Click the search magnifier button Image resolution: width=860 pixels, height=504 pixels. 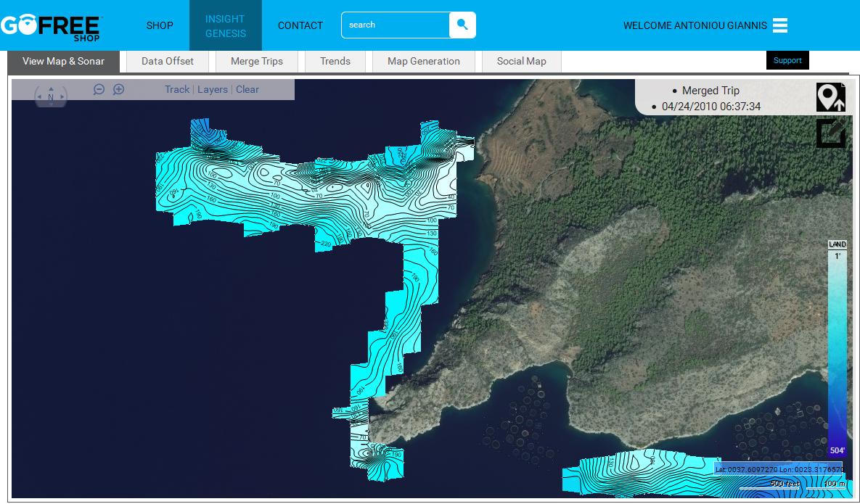tap(462, 25)
